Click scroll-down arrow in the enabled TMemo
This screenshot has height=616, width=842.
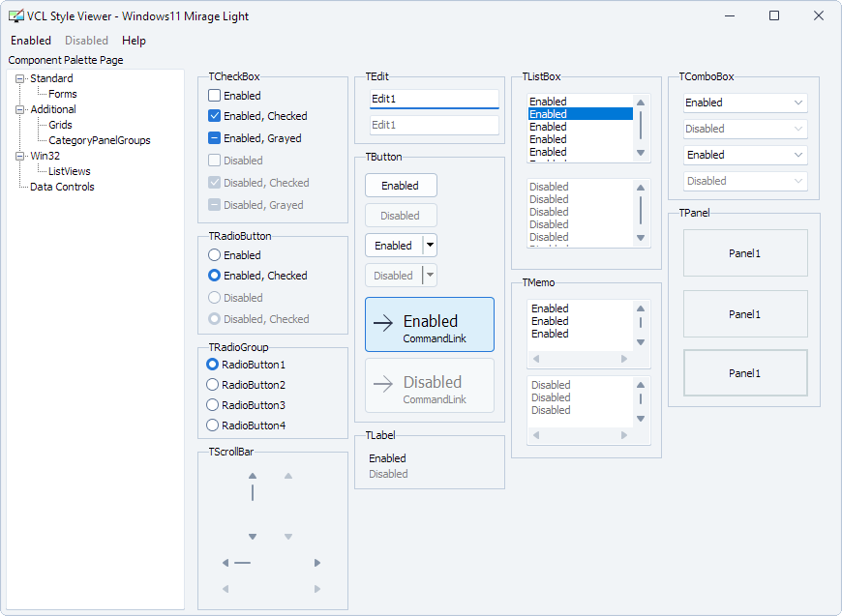point(641,342)
